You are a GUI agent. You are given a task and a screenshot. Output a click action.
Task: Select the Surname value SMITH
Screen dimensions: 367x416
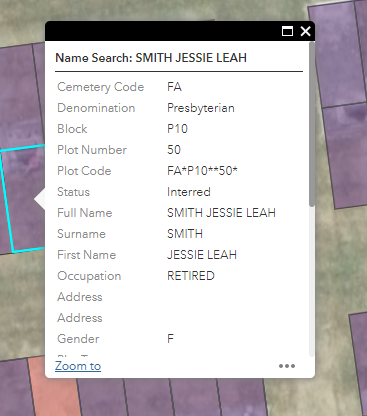(x=185, y=234)
